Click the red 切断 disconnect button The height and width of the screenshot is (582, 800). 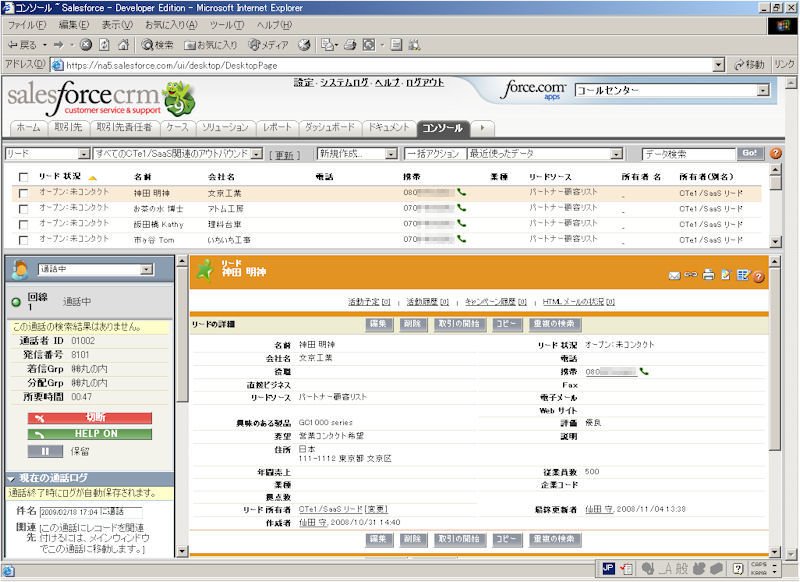(90, 418)
